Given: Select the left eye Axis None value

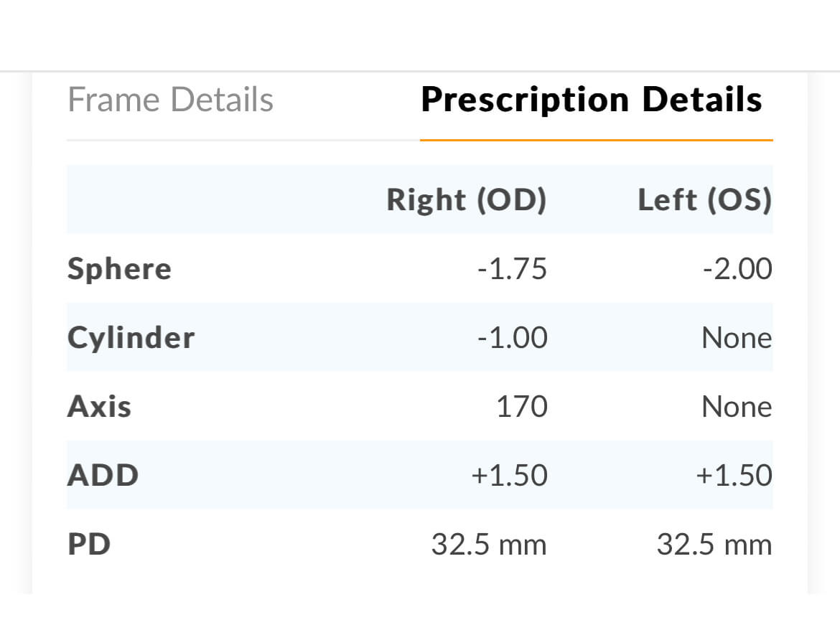Looking at the screenshot, I should [737, 406].
